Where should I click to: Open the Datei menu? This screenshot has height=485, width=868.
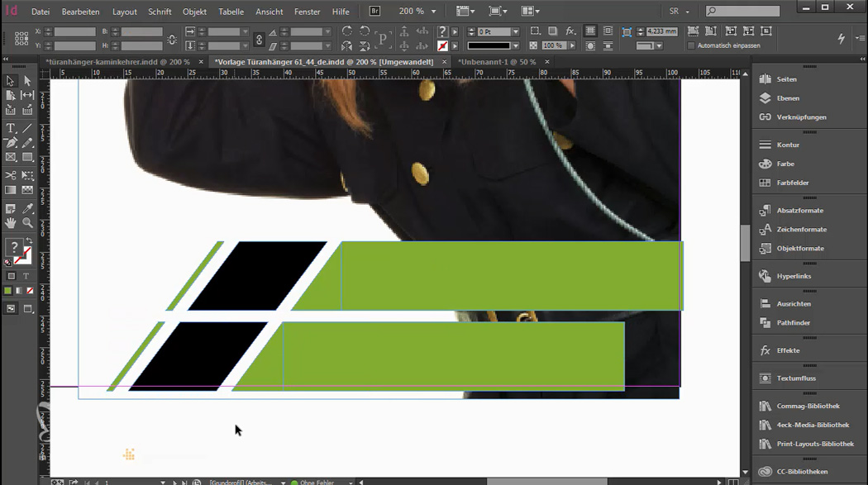(x=41, y=11)
